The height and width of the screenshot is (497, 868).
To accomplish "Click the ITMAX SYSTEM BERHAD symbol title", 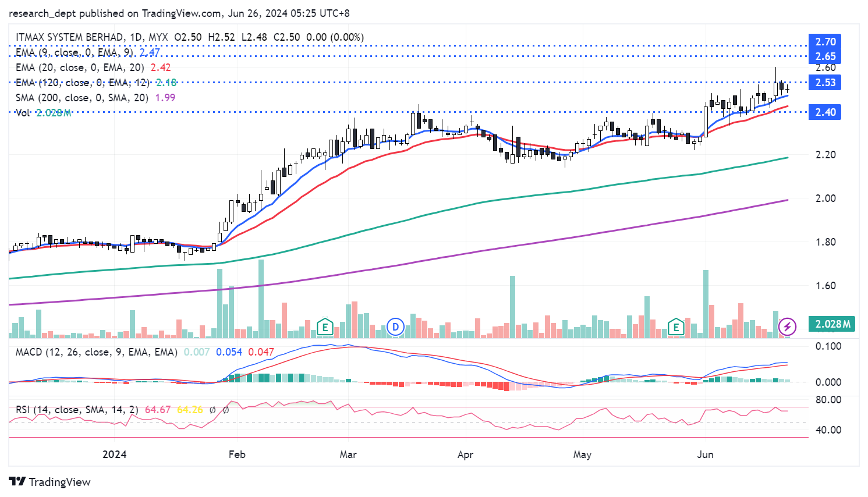I will click(x=70, y=37).
